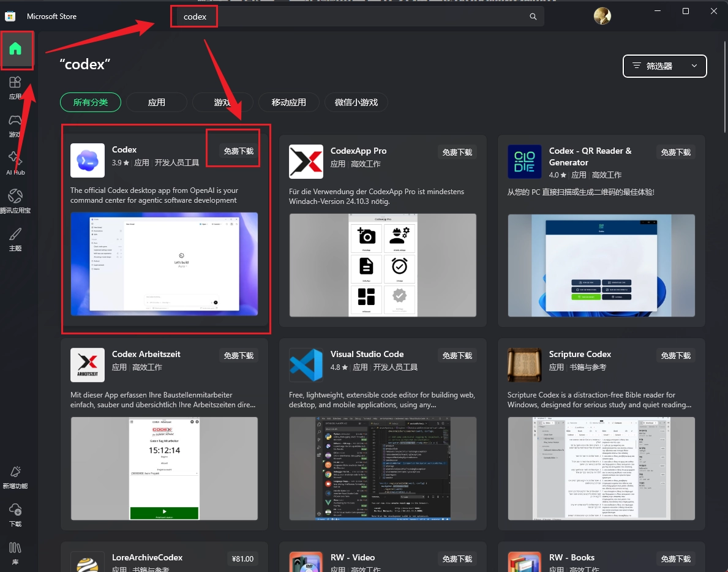Click 免费下载 for RW - Books
Image resolution: width=728 pixels, height=572 pixels.
pos(675,559)
